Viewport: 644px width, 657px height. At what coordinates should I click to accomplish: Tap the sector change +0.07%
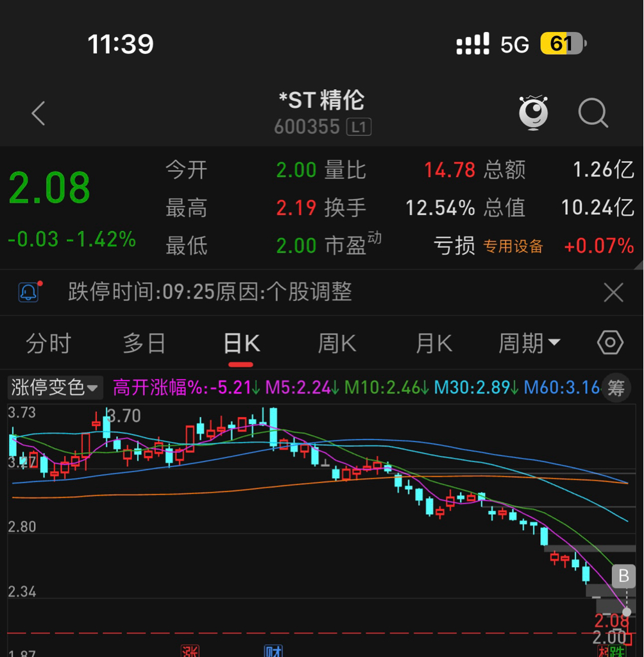click(x=599, y=246)
